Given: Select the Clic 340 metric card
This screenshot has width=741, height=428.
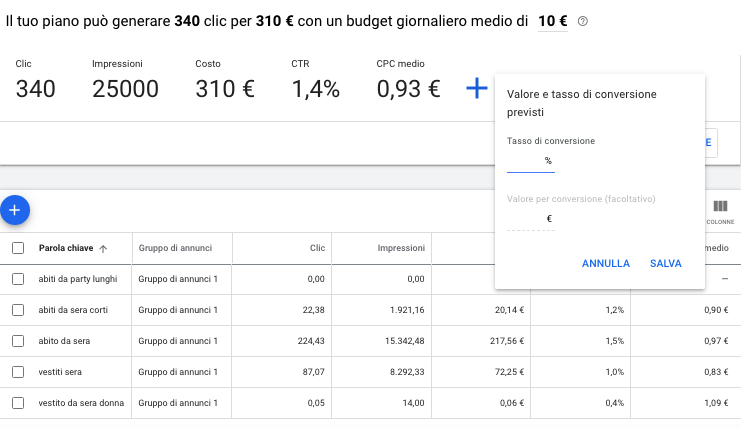Looking at the screenshot, I should pos(35,80).
